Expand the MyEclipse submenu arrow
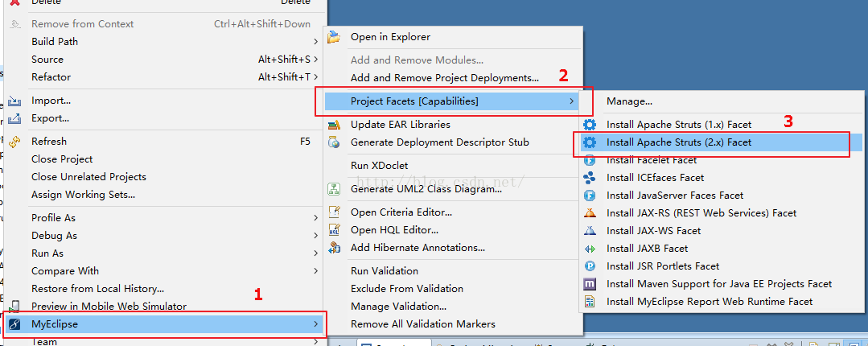This screenshot has height=346, width=868. [x=315, y=323]
